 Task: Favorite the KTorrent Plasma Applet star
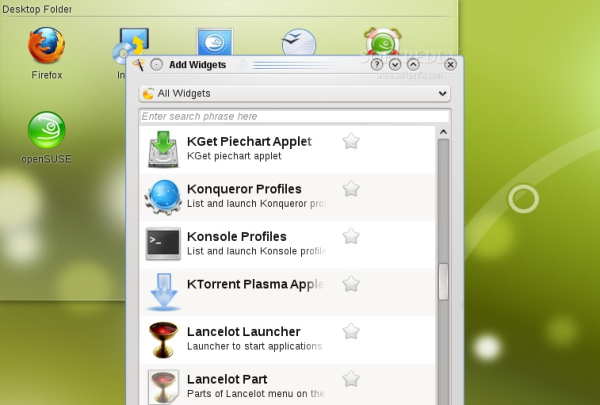pos(351,284)
